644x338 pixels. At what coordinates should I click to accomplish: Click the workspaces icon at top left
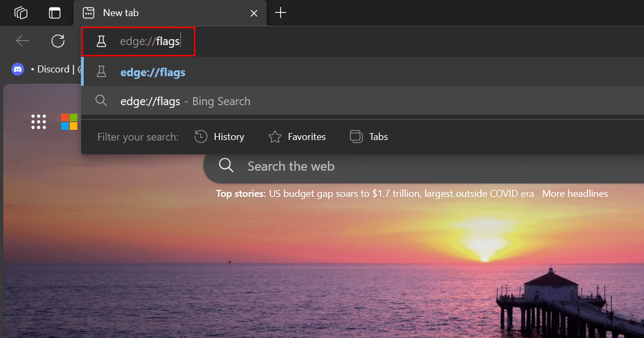tap(20, 12)
